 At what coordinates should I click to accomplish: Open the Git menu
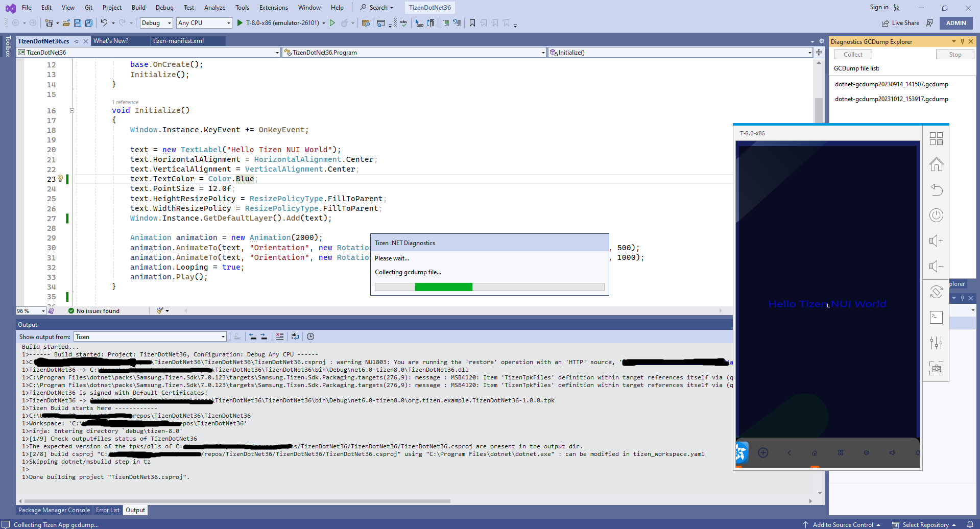88,7
